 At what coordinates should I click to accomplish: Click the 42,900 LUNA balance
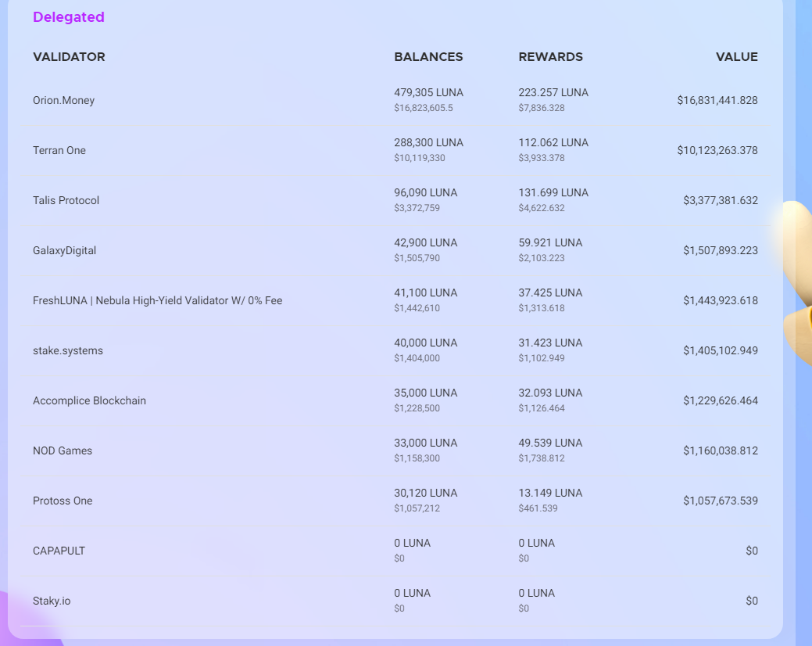425,243
